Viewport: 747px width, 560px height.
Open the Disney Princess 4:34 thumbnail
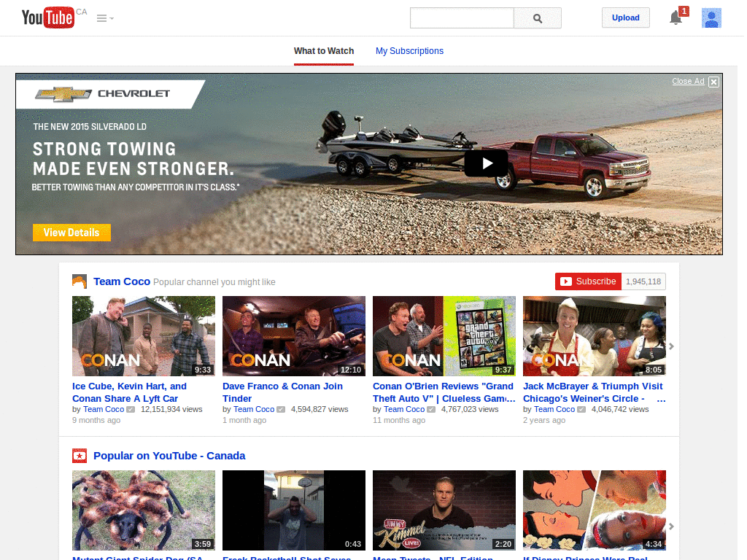click(594, 510)
